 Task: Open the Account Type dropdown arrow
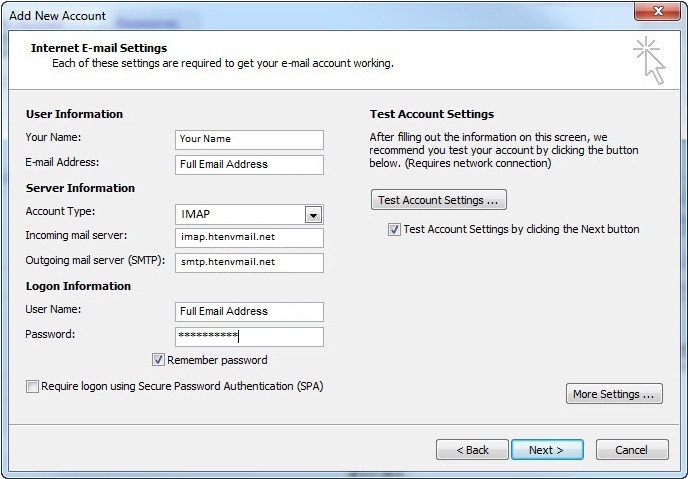[313, 215]
